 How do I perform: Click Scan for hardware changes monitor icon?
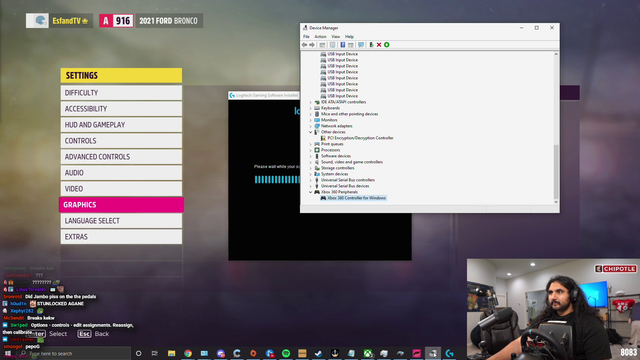[x=361, y=45]
